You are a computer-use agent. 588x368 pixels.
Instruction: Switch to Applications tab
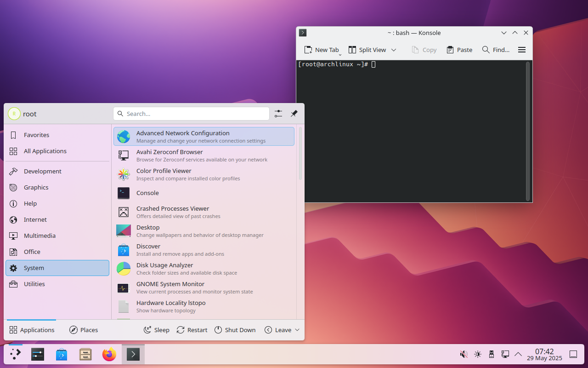click(32, 330)
